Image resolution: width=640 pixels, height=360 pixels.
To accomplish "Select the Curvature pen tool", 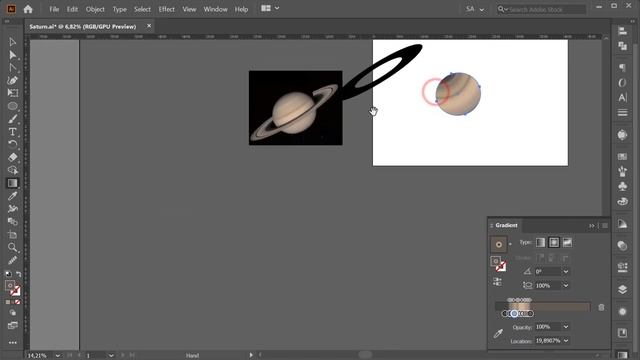I will [12, 80].
